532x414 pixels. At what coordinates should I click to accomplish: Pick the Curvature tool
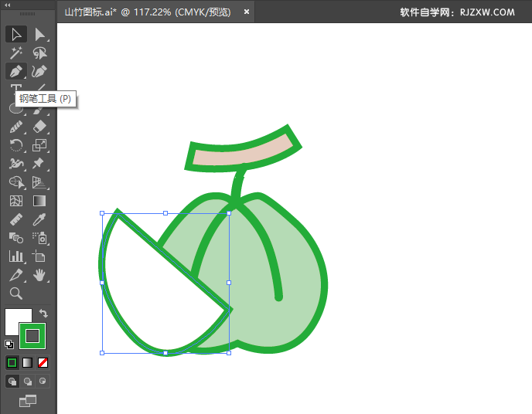39,71
